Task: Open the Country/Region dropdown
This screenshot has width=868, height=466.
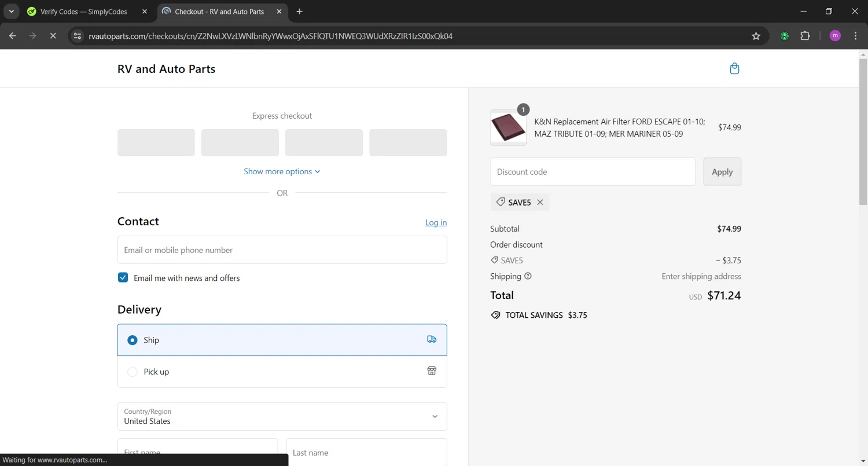Action: [x=282, y=416]
